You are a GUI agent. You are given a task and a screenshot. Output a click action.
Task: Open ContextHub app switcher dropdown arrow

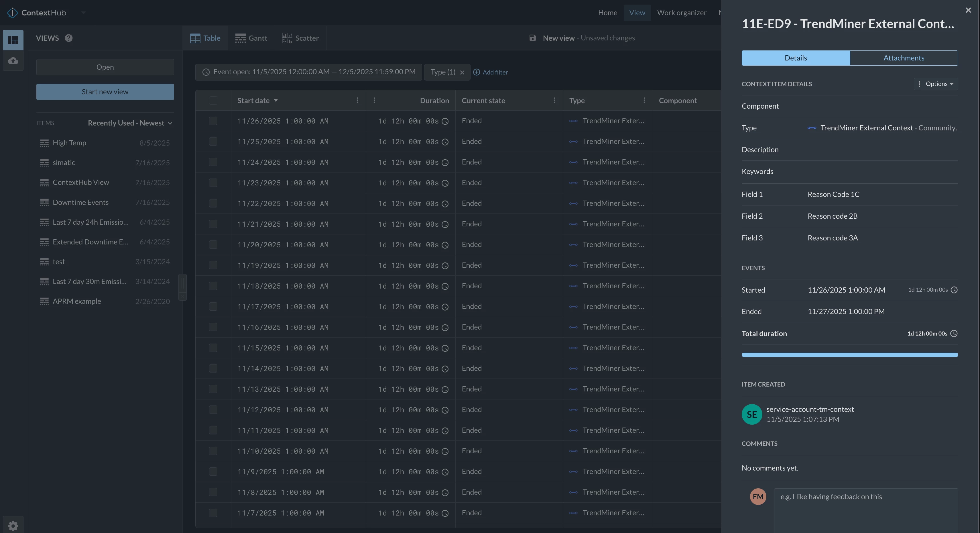83,13
